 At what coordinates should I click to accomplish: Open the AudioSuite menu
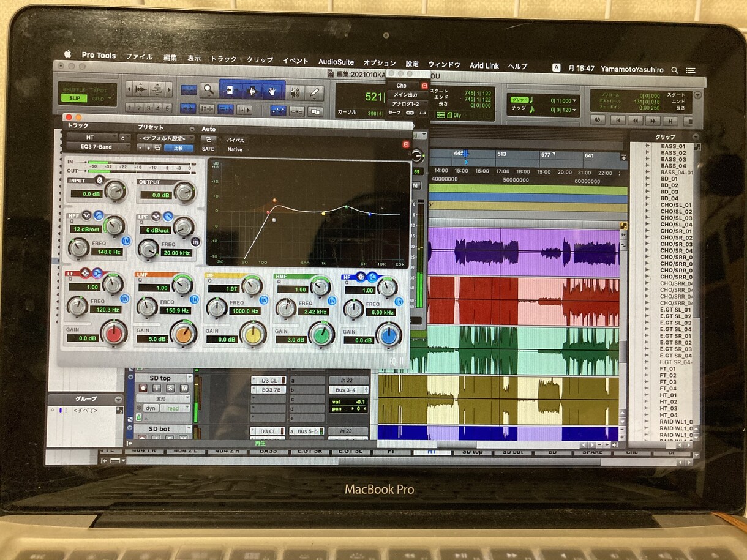click(336, 62)
